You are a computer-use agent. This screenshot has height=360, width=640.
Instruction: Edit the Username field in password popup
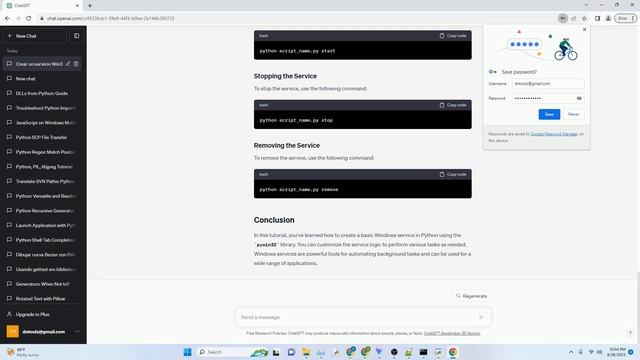[x=548, y=84]
